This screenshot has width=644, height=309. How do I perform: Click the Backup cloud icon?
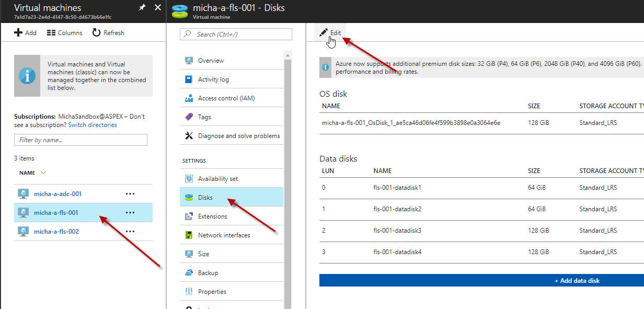pos(189,273)
